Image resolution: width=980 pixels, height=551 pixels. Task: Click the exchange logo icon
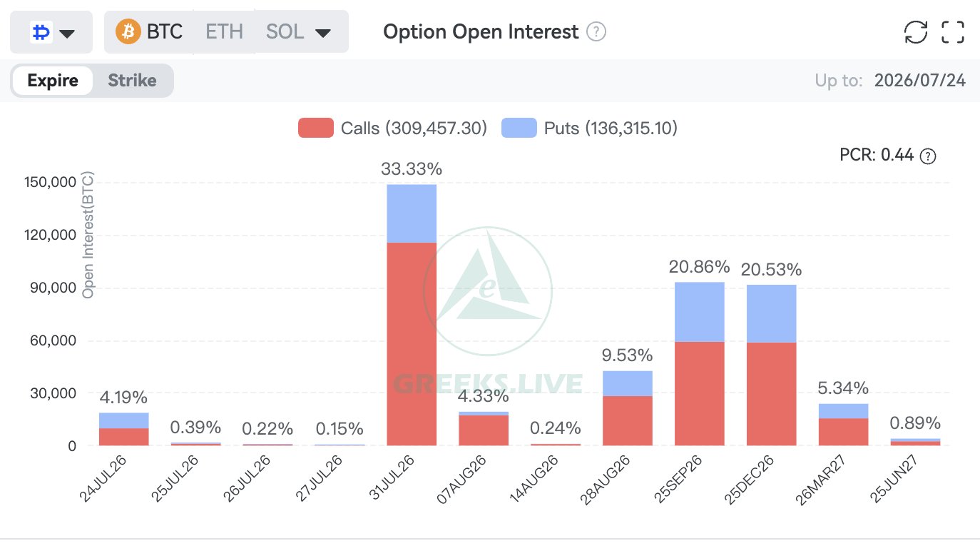41,33
